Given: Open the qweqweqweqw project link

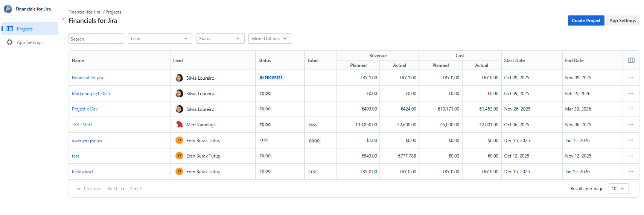Looking at the screenshot, I should click(87, 141).
